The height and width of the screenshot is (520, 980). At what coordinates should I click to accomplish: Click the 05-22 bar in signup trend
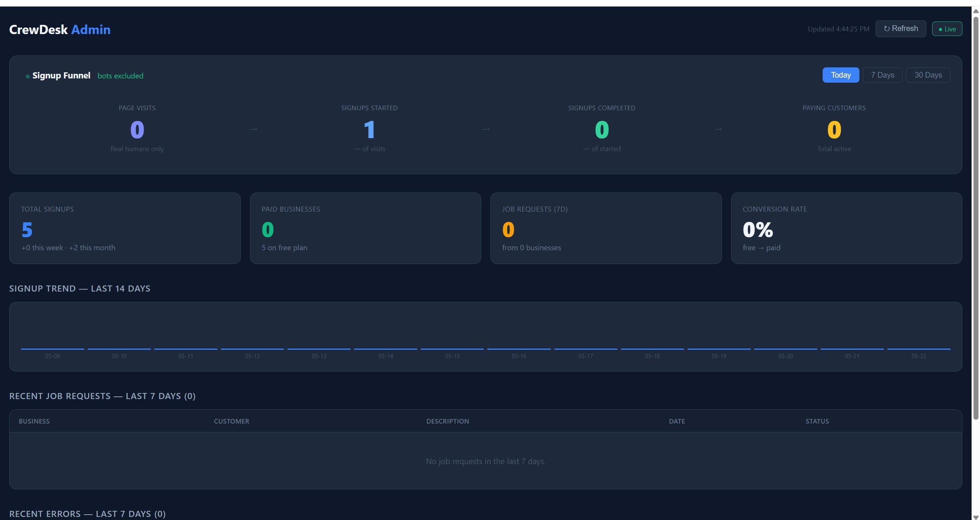tap(919, 349)
